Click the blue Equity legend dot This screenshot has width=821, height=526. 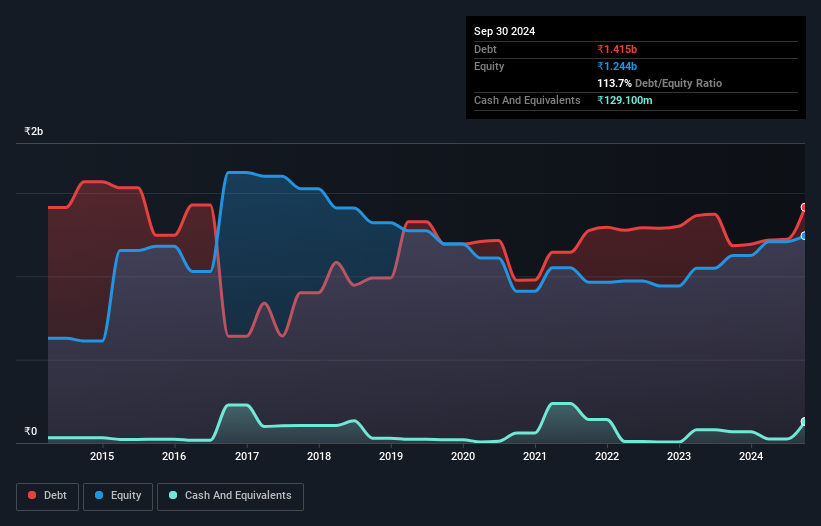coord(99,495)
